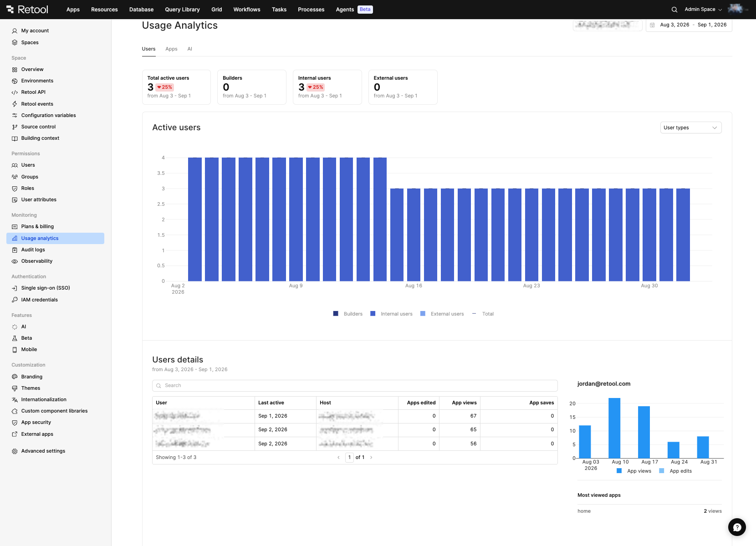Click the calendar icon in date range

[652, 25]
